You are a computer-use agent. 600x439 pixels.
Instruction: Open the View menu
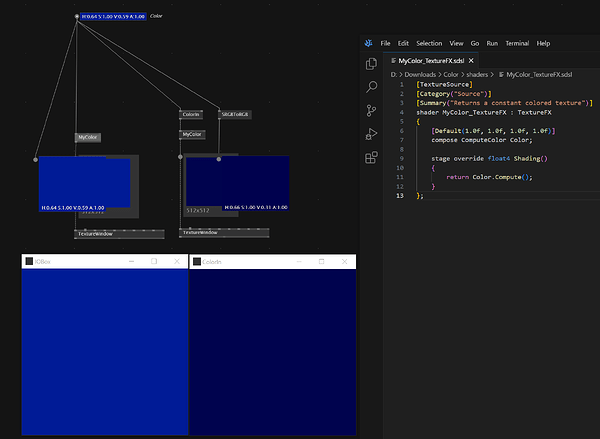click(x=456, y=43)
